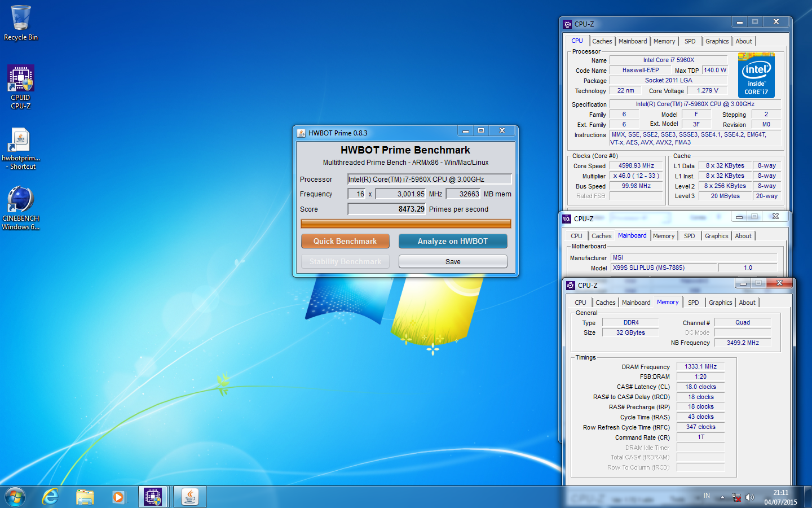This screenshot has width=812, height=508.
Task: Open Windows Media Player taskbar icon
Action: 118,497
